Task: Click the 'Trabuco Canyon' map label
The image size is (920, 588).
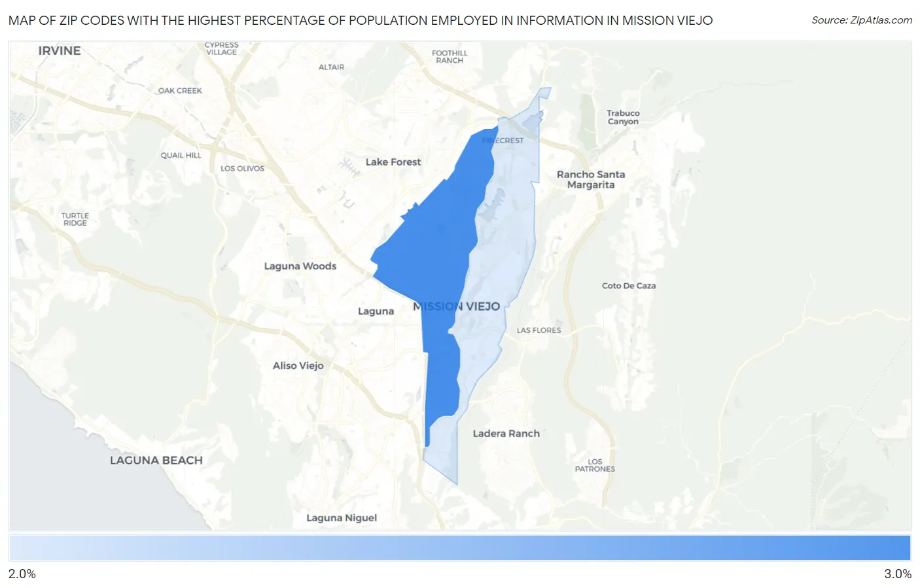Action: (x=623, y=117)
